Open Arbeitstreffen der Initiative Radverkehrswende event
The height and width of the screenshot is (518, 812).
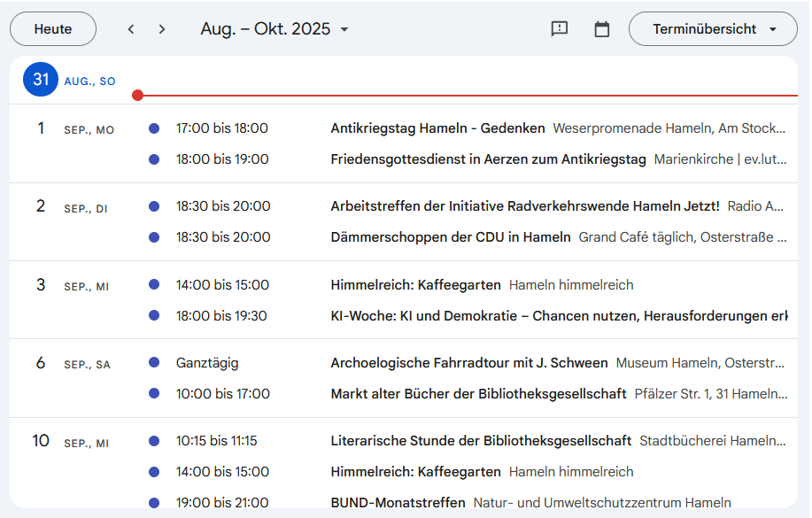[x=524, y=206]
